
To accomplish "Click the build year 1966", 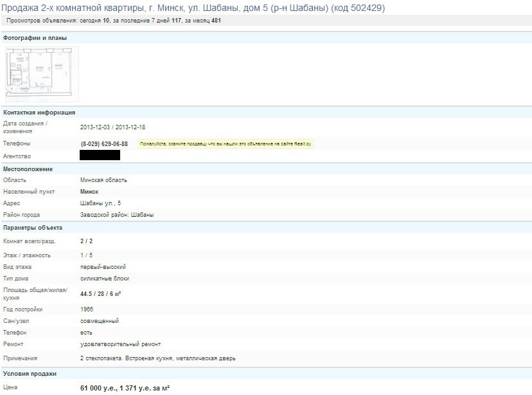I will pos(87,309).
